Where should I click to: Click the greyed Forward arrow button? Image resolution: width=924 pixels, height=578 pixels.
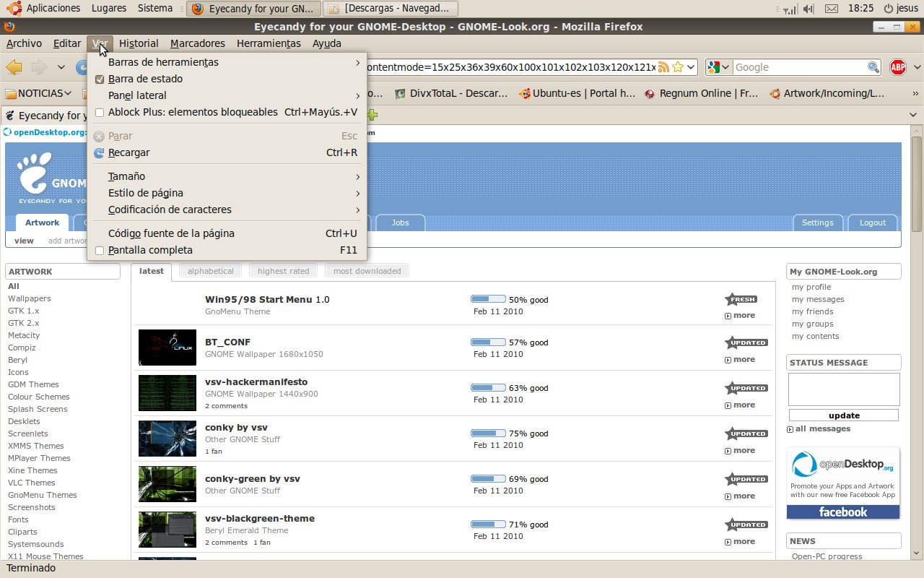38,67
